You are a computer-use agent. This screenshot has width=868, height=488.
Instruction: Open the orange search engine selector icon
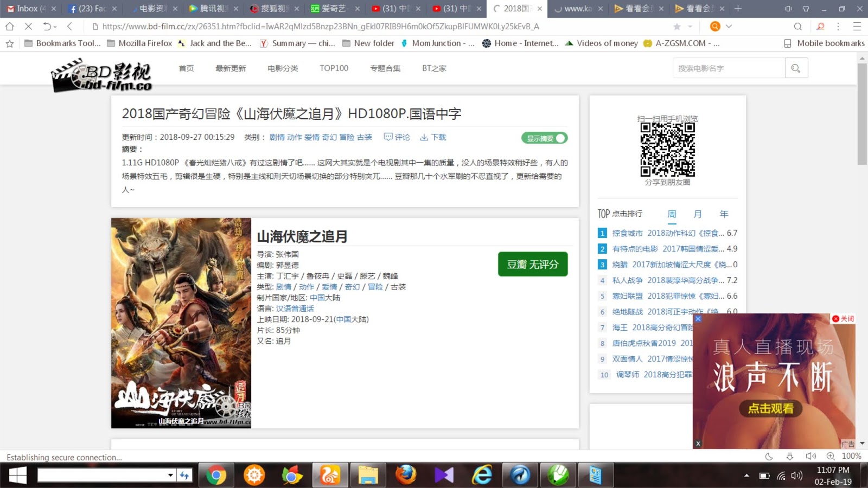click(x=715, y=26)
